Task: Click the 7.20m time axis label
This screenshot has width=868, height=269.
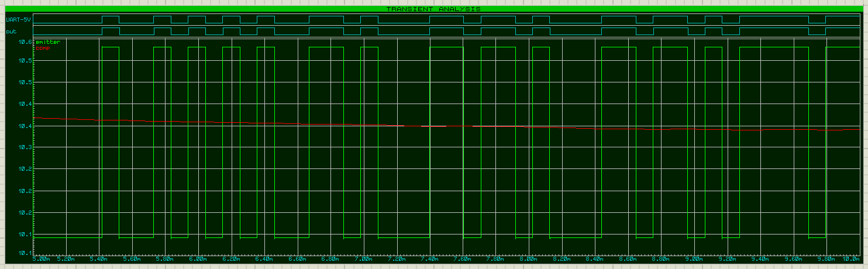Action: (397, 258)
